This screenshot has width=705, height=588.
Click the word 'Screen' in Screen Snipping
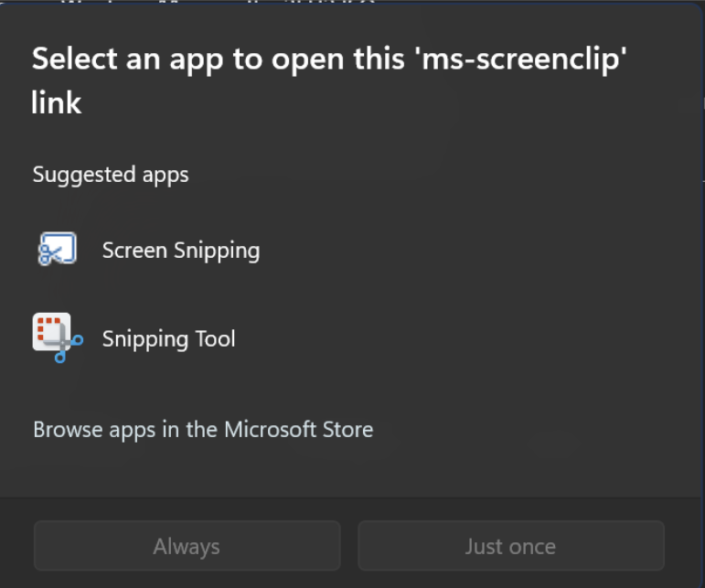tap(133, 251)
